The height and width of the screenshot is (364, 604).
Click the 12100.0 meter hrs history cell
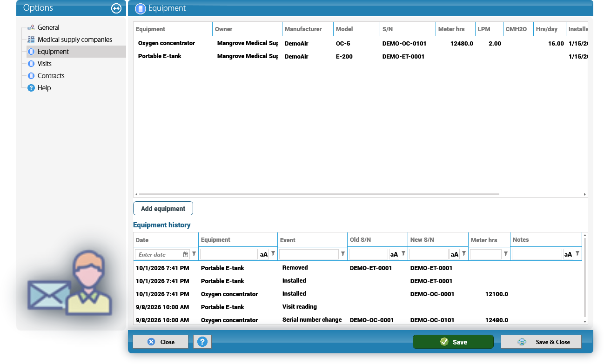pyautogui.click(x=497, y=294)
